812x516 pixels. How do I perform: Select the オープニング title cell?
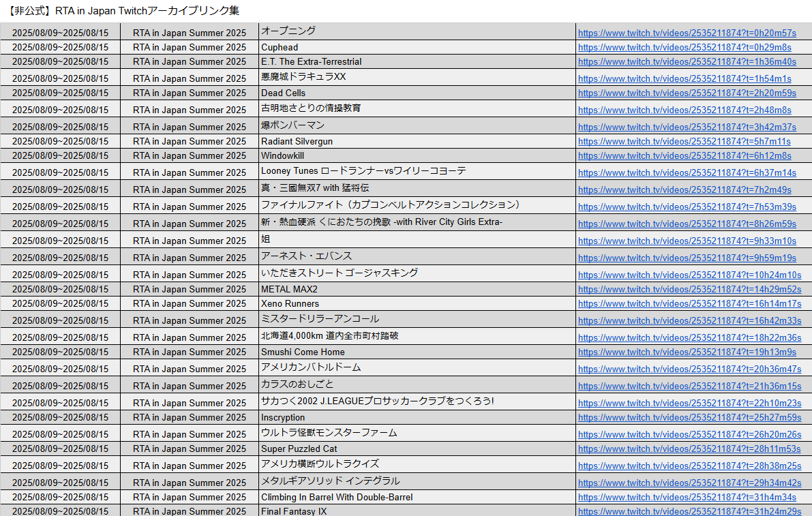point(417,31)
